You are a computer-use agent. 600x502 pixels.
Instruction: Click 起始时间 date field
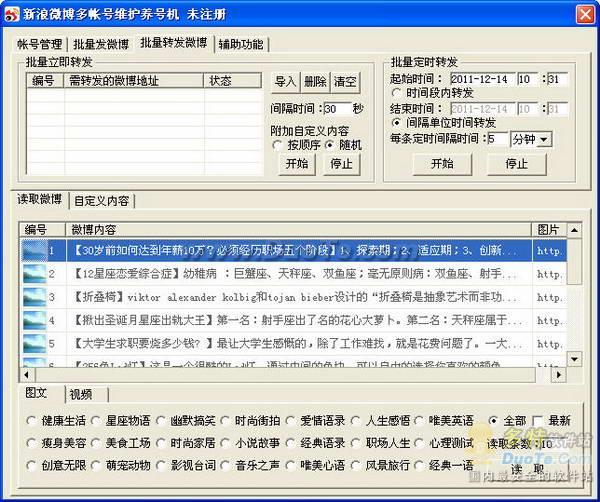click(x=483, y=79)
